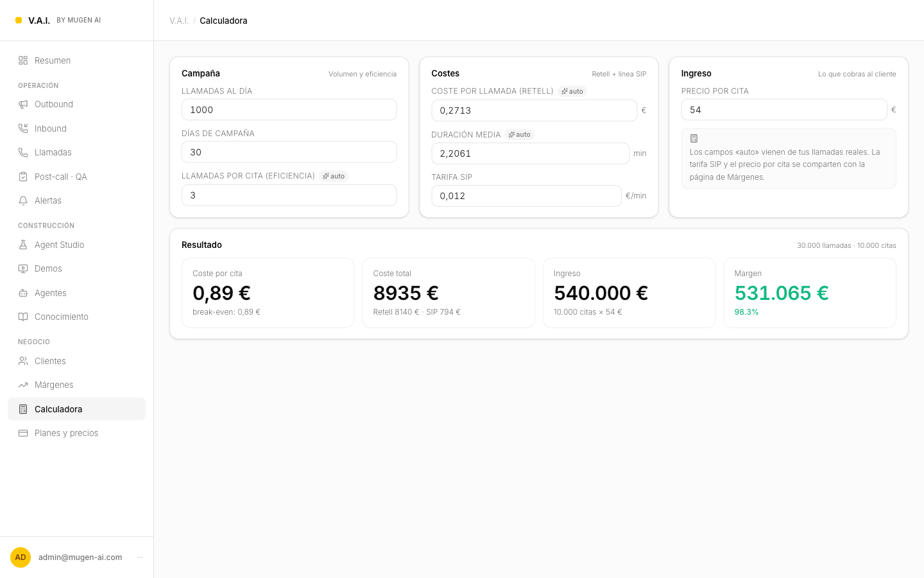Click the Llamadas phone icon

pyautogui.click(x=23, y=152)
